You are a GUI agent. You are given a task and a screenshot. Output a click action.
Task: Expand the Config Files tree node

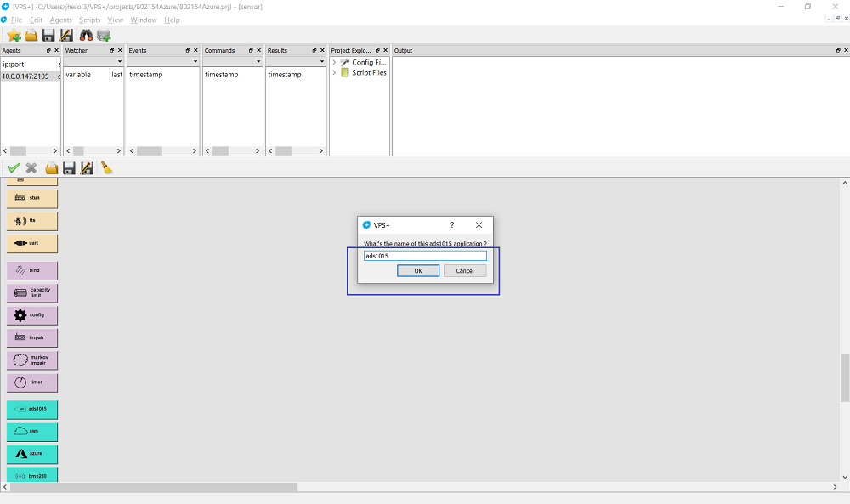click(334, 63)
